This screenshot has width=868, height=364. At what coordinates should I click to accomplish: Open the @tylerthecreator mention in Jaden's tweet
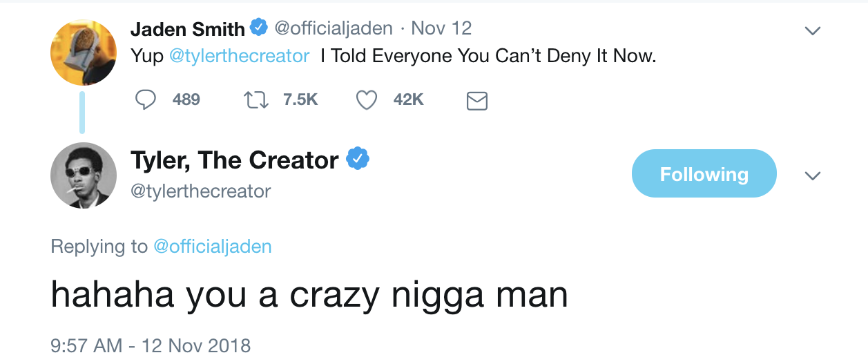pos(240,56)
